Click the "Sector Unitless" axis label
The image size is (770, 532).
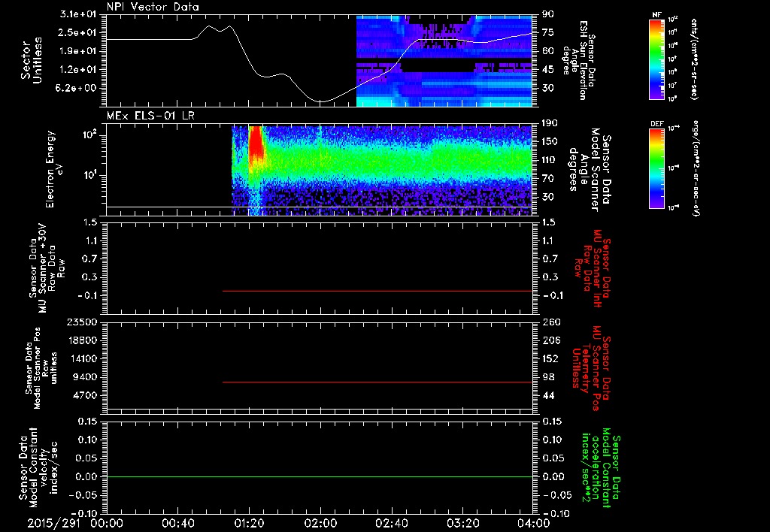[32, 60]
